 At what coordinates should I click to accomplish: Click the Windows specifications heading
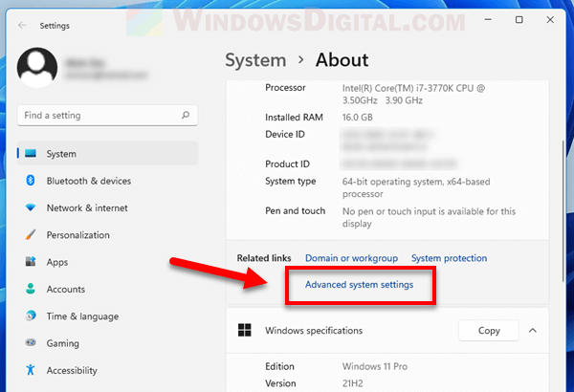point(314,331)
